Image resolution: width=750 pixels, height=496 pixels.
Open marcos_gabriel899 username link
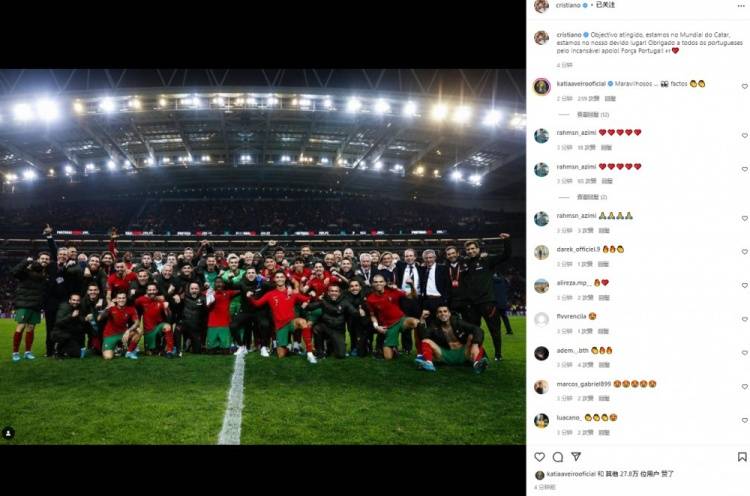584,384
